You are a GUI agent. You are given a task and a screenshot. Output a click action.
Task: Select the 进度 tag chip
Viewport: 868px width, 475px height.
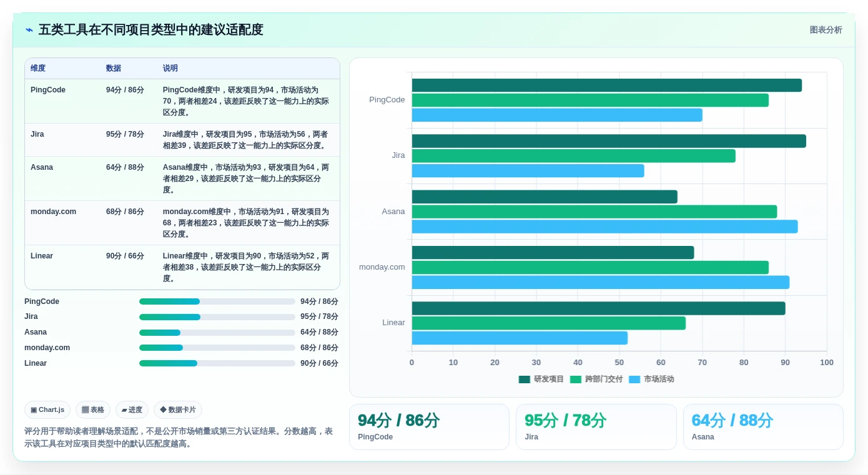(132, 409)
